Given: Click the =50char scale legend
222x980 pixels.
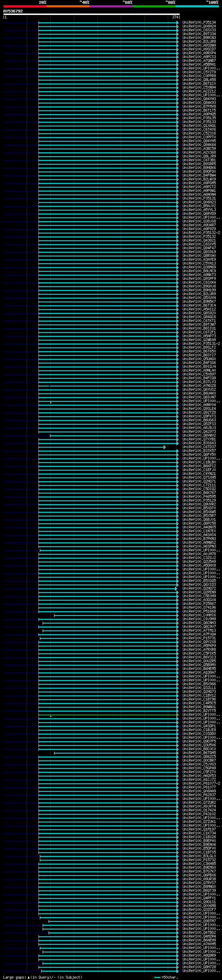Looking at the screenshot, I should [166, 977].
